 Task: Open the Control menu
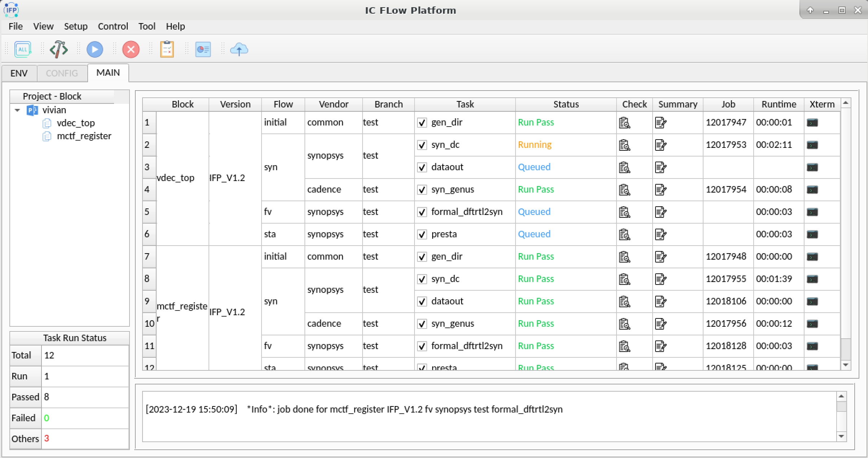tap(113, 26)
